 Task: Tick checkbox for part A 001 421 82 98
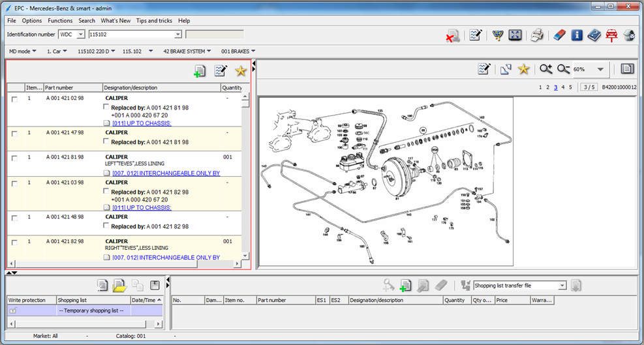14,243
